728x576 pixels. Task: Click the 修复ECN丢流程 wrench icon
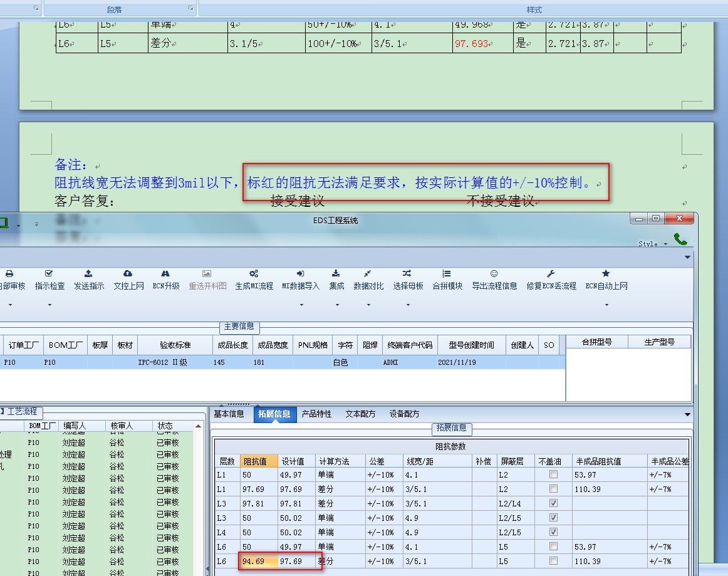(x=551, y=274)
